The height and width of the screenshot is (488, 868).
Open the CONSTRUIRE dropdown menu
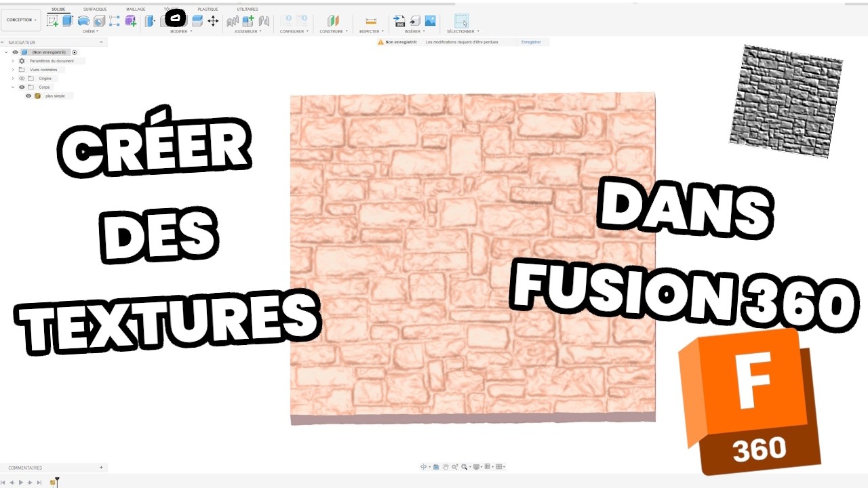pos(334,31)
